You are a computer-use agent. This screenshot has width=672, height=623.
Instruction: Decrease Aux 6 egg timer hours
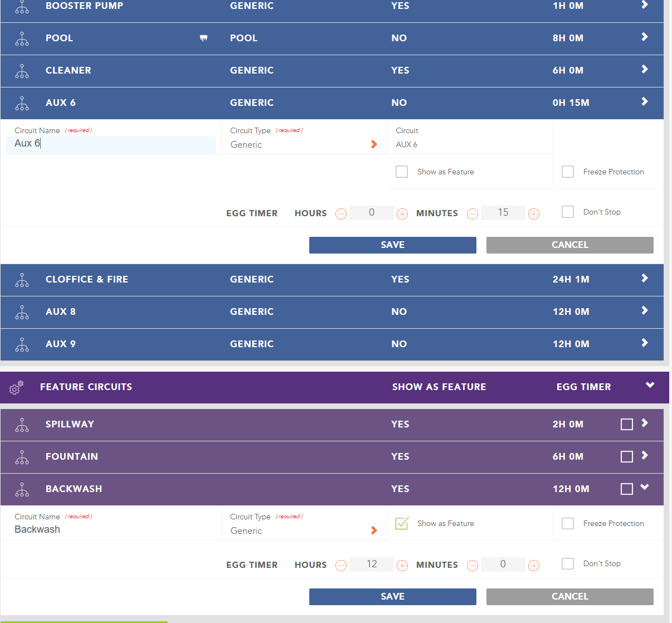tap(341, 214)
